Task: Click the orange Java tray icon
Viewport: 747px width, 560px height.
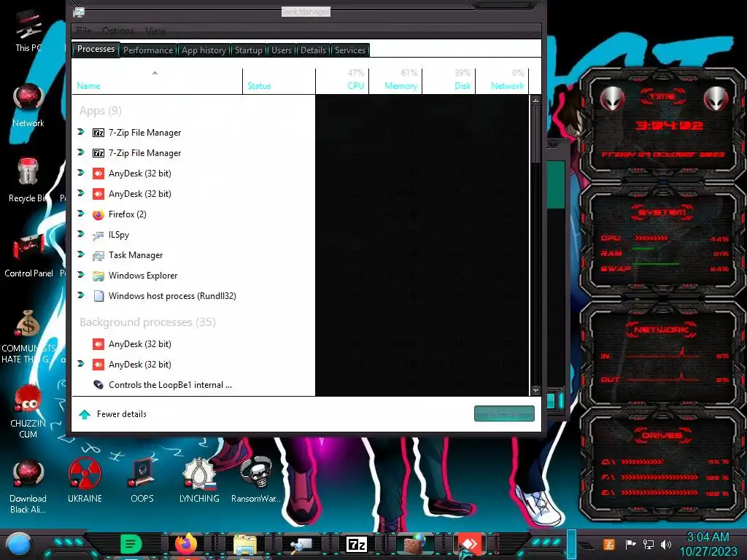Action: [x=608, y=544]
